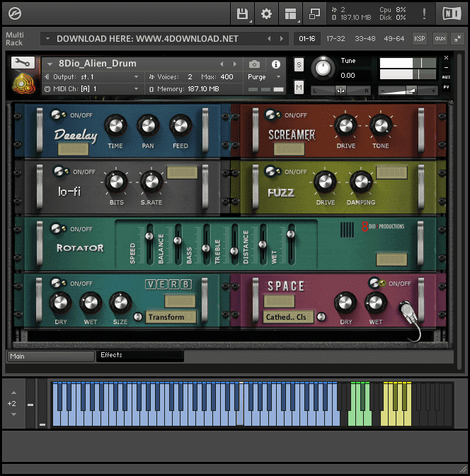
Task: Click the camera snapshot icon
Action: point(254,64)
